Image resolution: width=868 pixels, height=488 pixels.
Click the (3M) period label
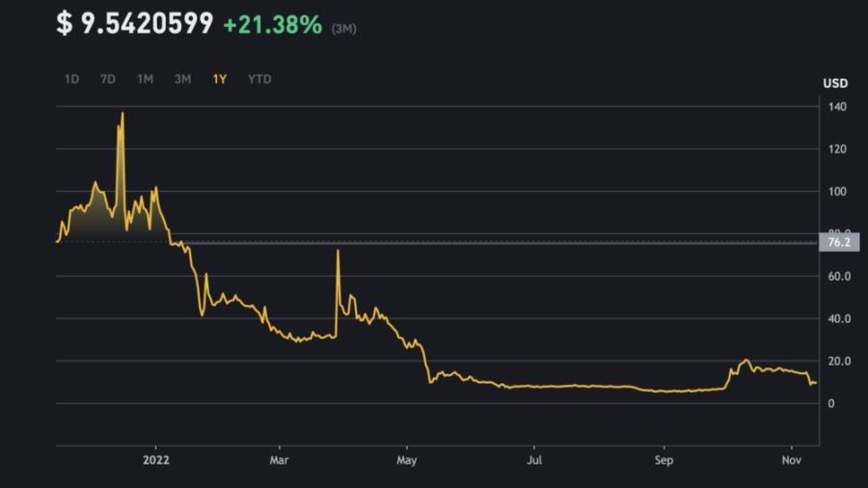tap(344, 29)
